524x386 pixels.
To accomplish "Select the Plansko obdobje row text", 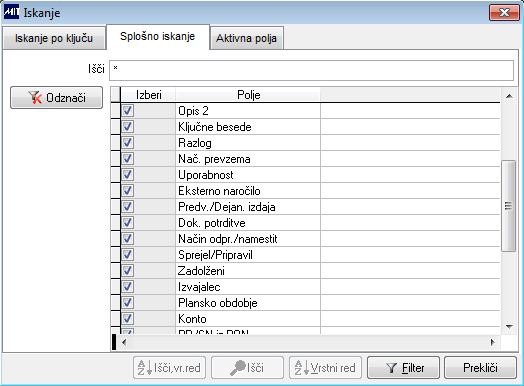I will pos(218,303).
